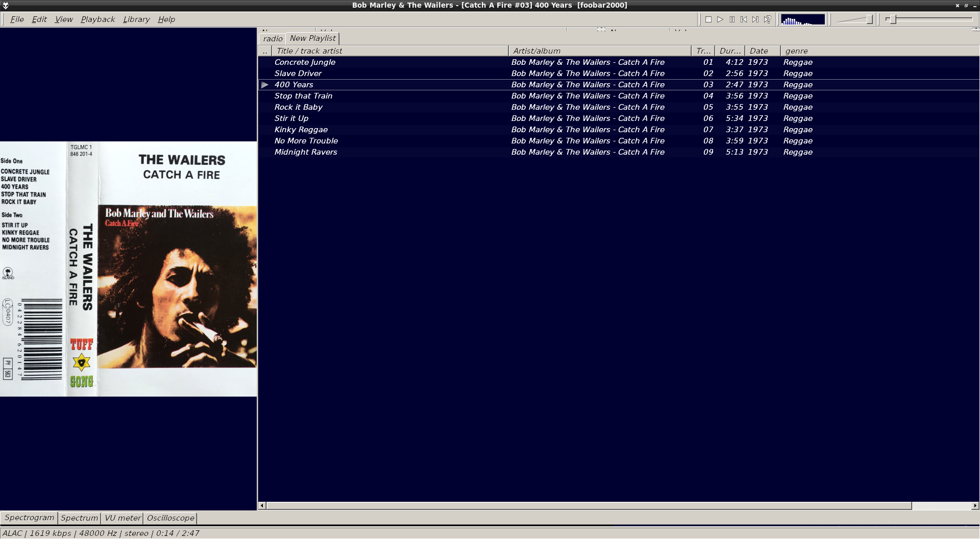The image size is (980, 539).
Task: Click the status bar playback info
Action: [101, 533]
